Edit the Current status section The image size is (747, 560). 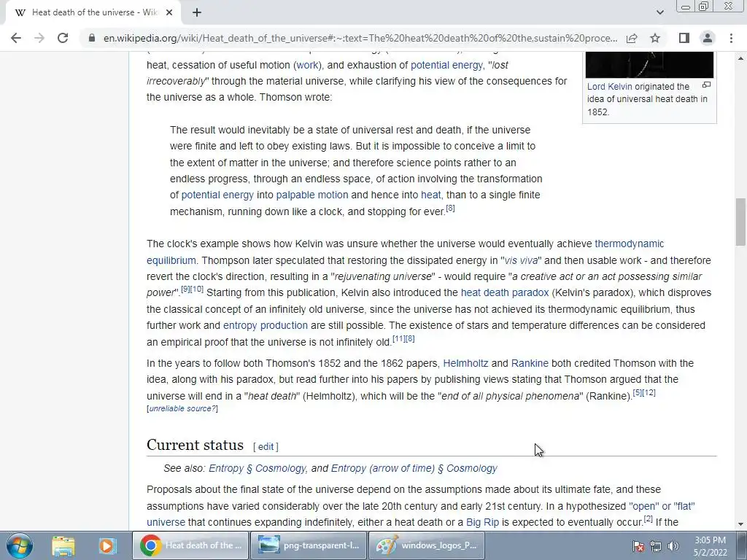click(266, 447)
